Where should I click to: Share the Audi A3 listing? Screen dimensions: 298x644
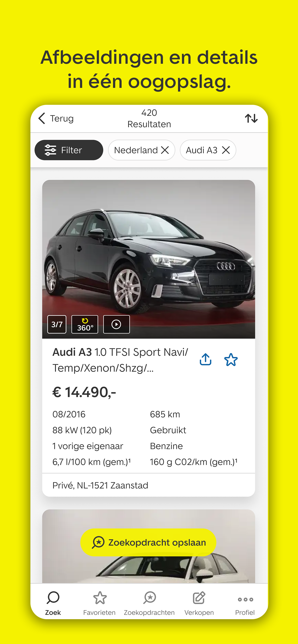pos(205,360)
